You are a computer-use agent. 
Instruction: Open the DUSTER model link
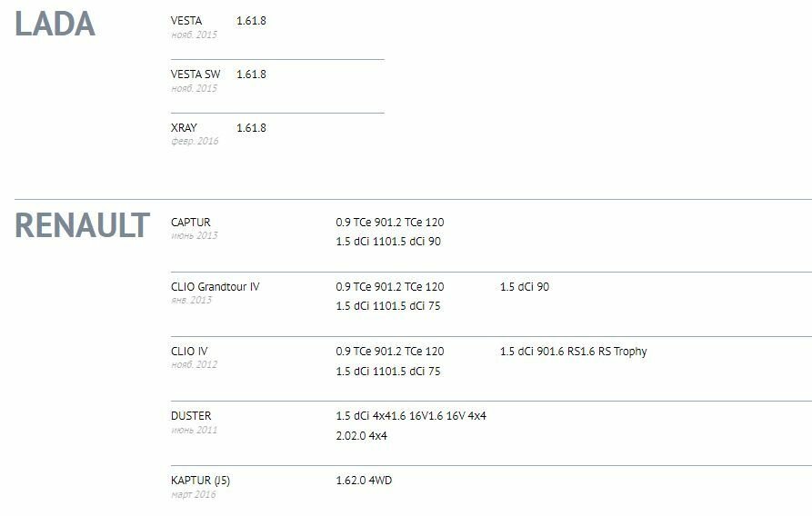pyautogui.click(x=191, y=415)
